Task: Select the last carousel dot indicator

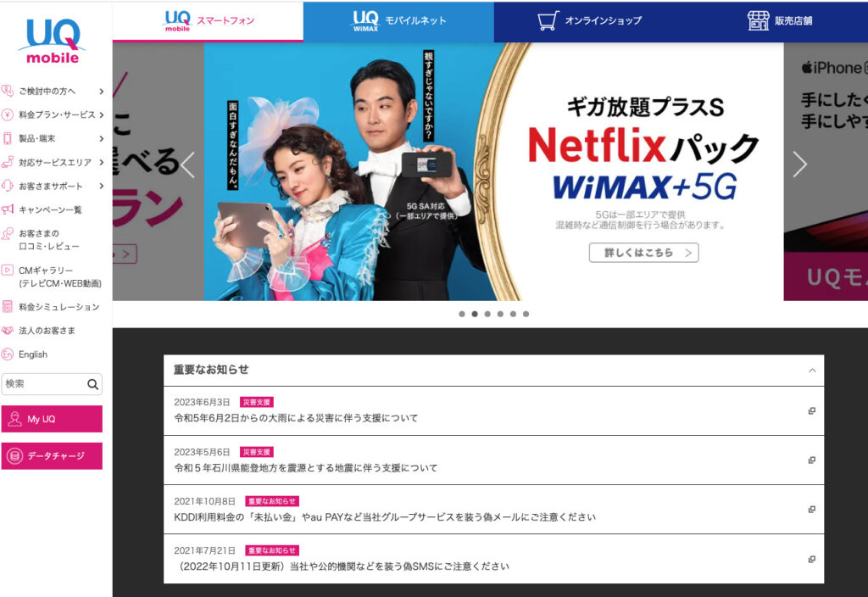Action: (526, 314)
